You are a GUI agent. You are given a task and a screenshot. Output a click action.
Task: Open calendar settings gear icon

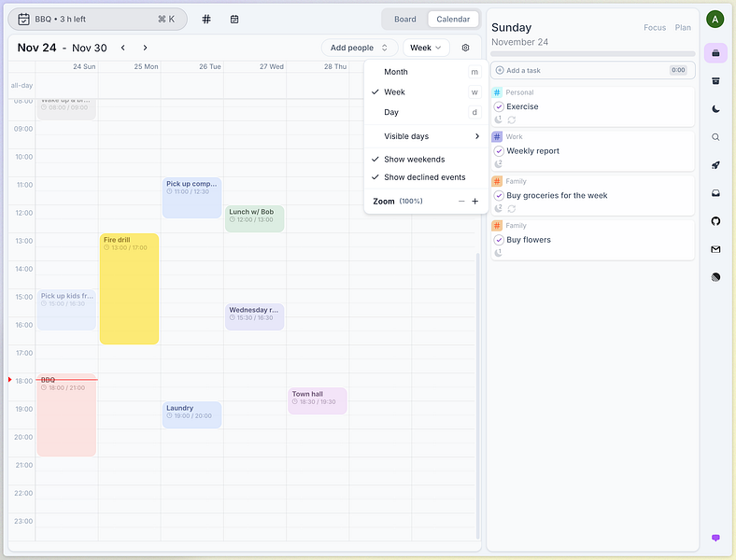click(x=465, y=48)
